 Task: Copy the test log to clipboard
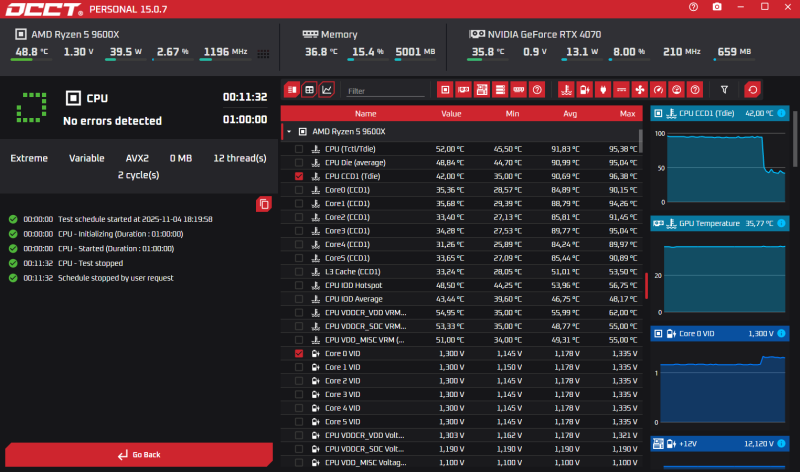tap(264, 204)
